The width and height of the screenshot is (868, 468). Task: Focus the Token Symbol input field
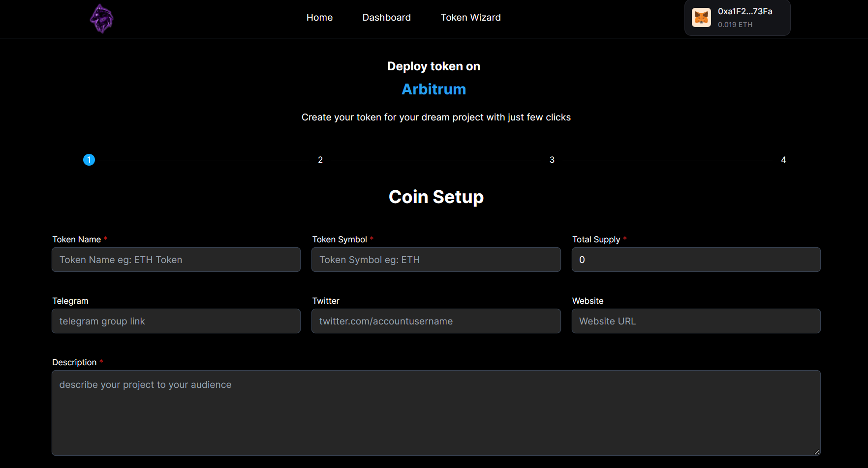(436, 260)
